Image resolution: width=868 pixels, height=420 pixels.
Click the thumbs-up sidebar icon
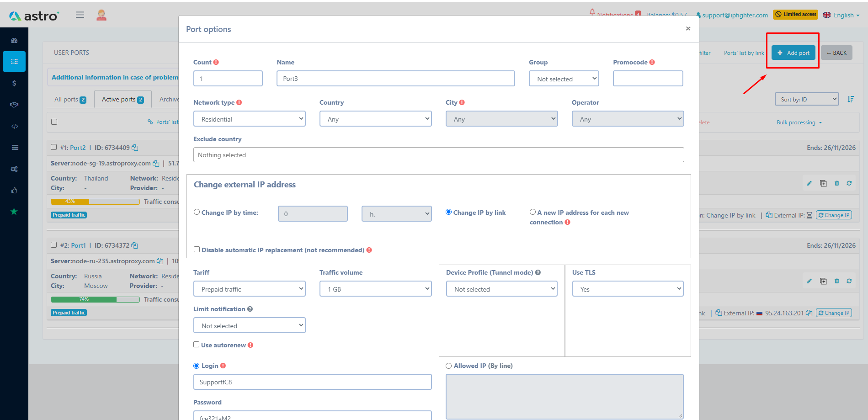point(14,191)
